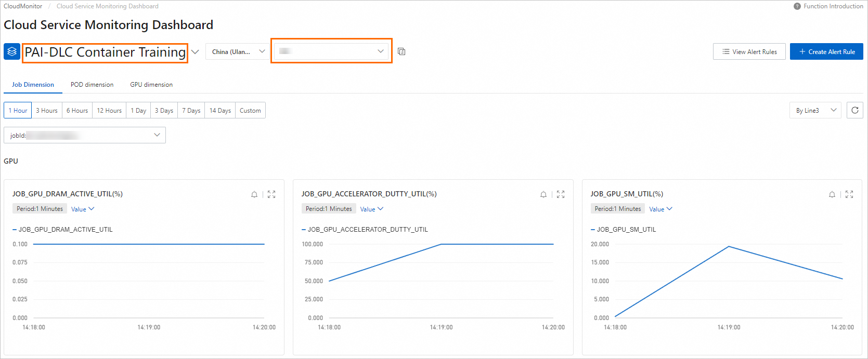Click the peak point of JOB_GPU_SM_UTIL line
The height and width of the screenshot is (359, 868).
729,246
